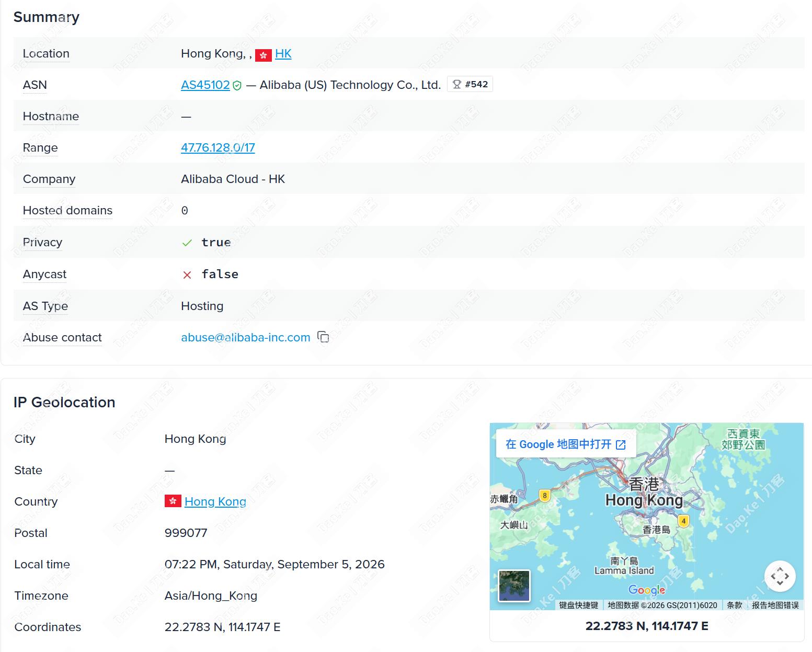Click the map camera pan control icon
Image resolution: width=812 pixels, height=652 pixels.
click(780, 576)
